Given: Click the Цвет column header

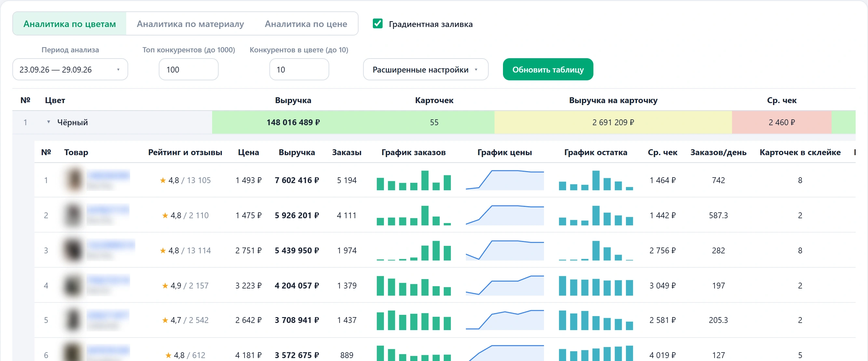Looking at the screenshot, I should pyautogui.click(x=55, y=100).
